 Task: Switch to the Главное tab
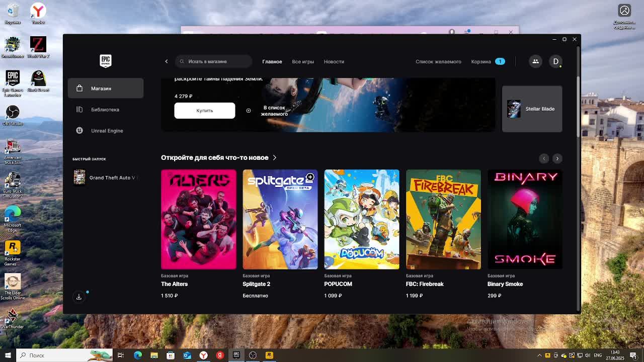click(272, 61)
